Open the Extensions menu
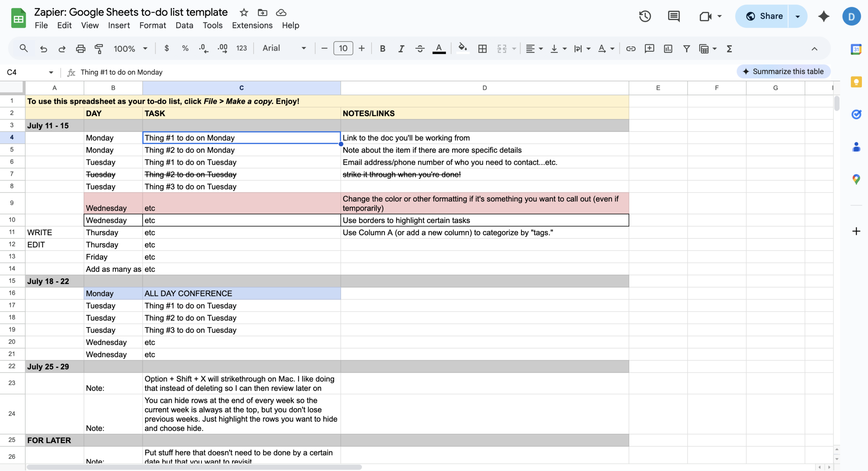Screen dimensions: 868x471 [x=252, y=25]
